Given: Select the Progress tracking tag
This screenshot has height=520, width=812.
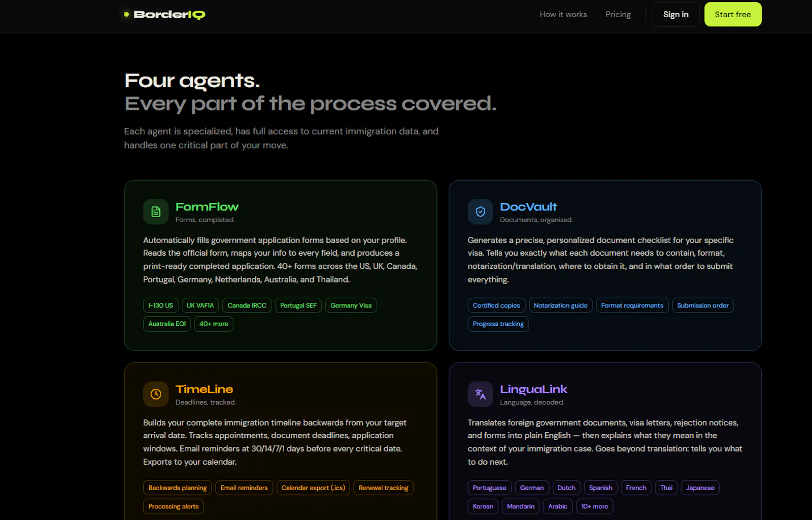Looking at the screenshot, I should click(x=498, y=324).
